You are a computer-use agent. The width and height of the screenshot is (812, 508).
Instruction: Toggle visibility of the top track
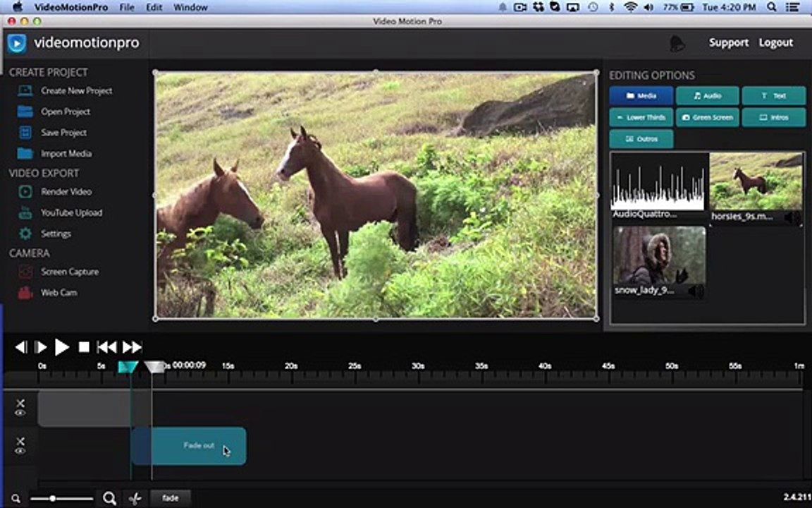20,413
